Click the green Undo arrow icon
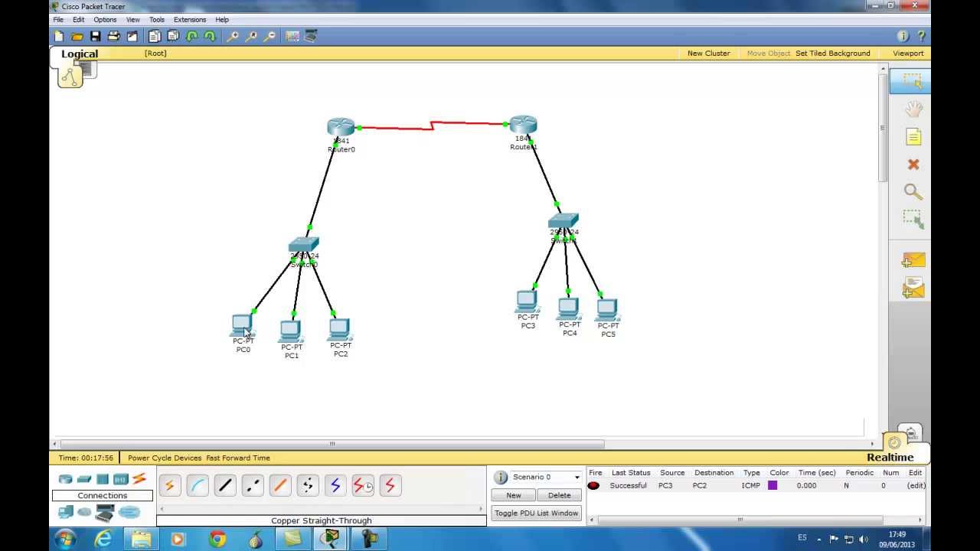 [x=191, y=36]
